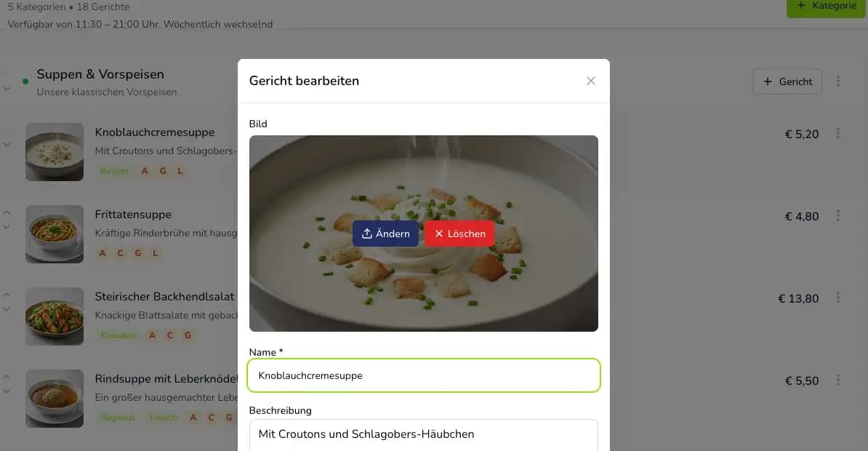The image size is (868, 451).
Task: Click the Ändern button to replace the image
Action: pyautogui.click(x=385, y=234)
